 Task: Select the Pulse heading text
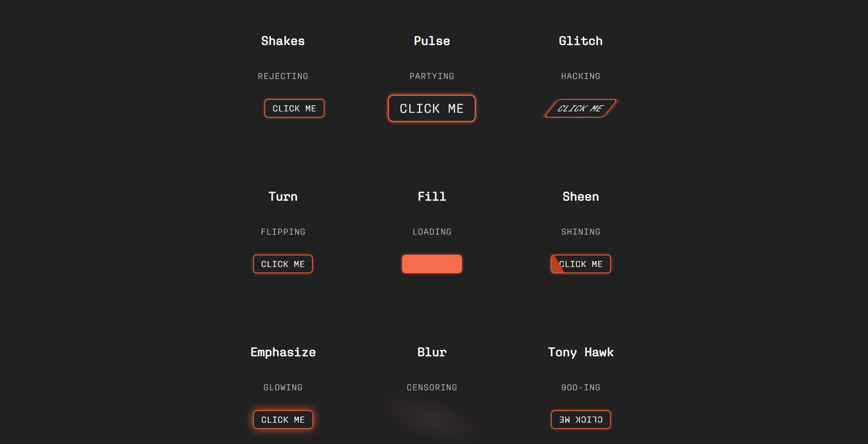click(432, 41)
